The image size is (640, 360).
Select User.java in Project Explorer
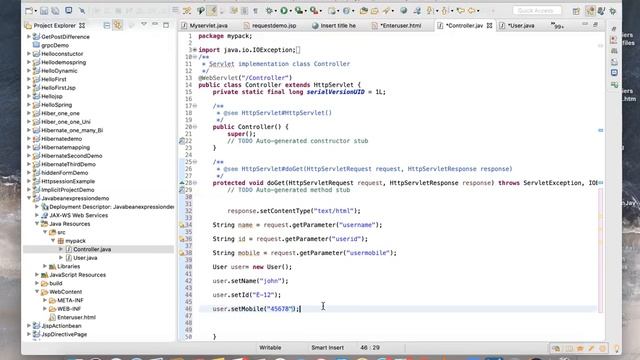coord(85,258)
